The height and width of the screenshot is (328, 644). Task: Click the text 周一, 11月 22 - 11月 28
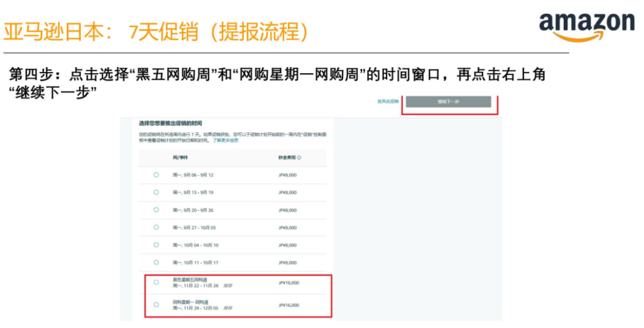point(196,286)
